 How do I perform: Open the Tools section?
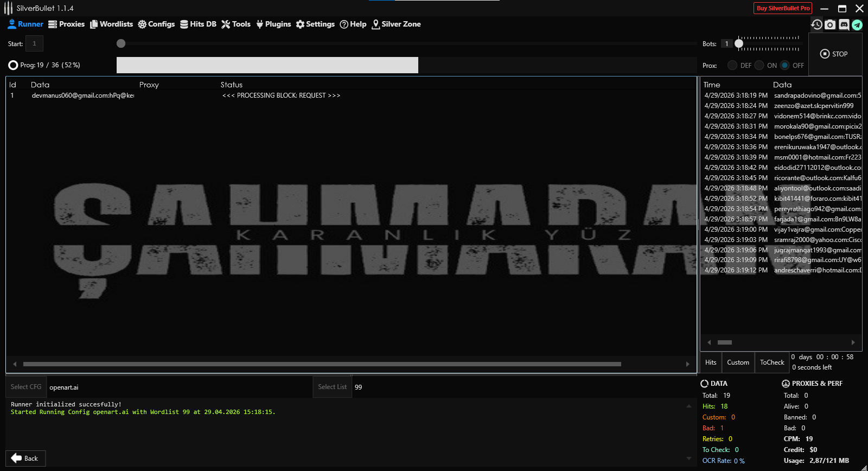pos(236,24)
